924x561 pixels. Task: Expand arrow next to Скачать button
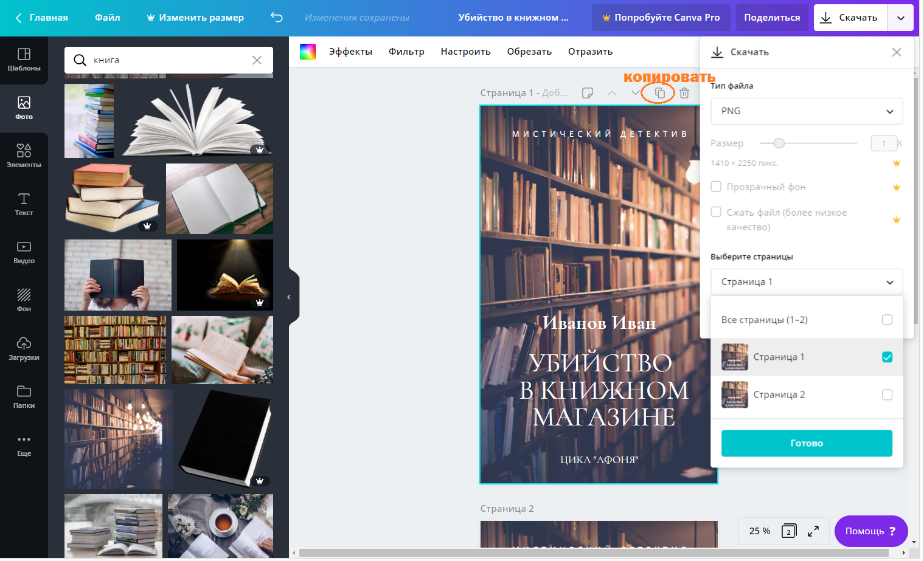pos(901,18)
